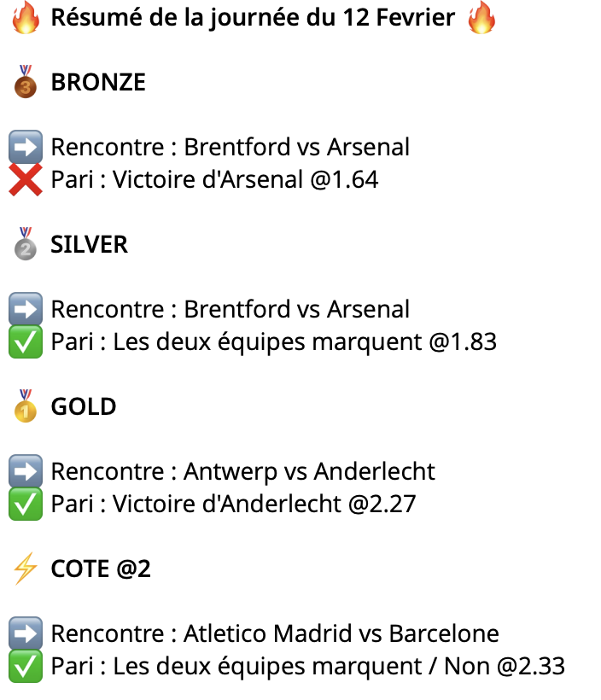This screenshot has width=601, height=700.
Task: Click the arrow emoji under SILVER heading
Action: pyautogui.click(x=26, y=309)
